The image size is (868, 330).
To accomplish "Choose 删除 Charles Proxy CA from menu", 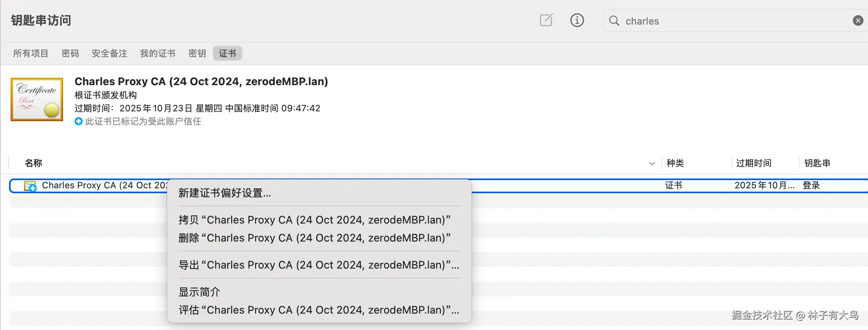I will pos(314,238).
